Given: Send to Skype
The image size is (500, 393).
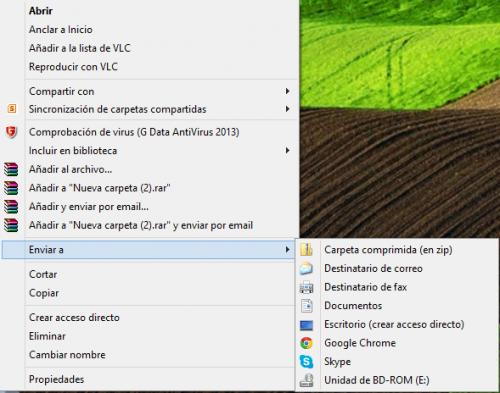Looking at the screenshot, I should [x=337, y=362].
